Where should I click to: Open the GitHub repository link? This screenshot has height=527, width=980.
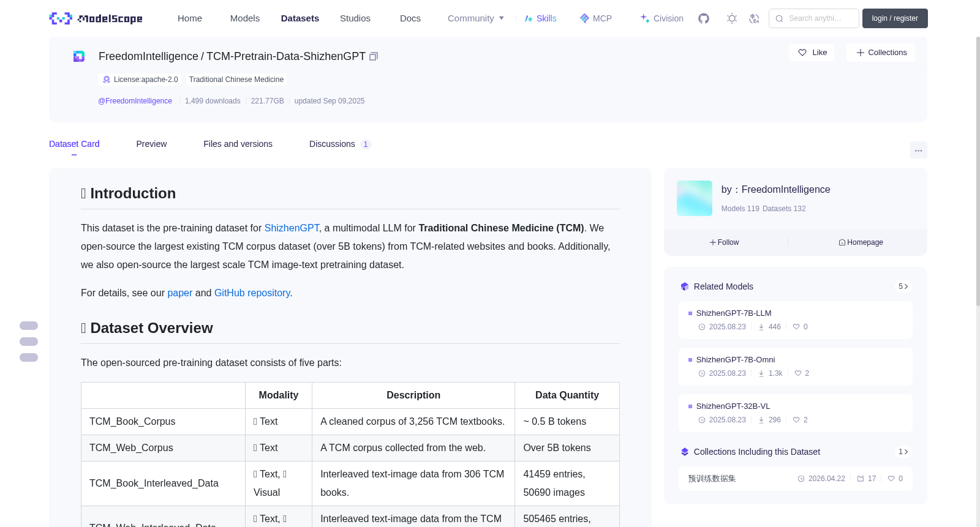[x=252, y=293]
